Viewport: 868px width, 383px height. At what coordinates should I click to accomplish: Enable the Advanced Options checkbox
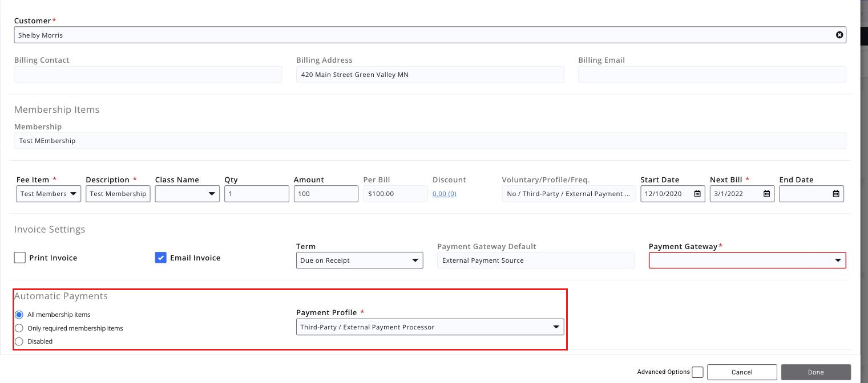pos(697,372)
